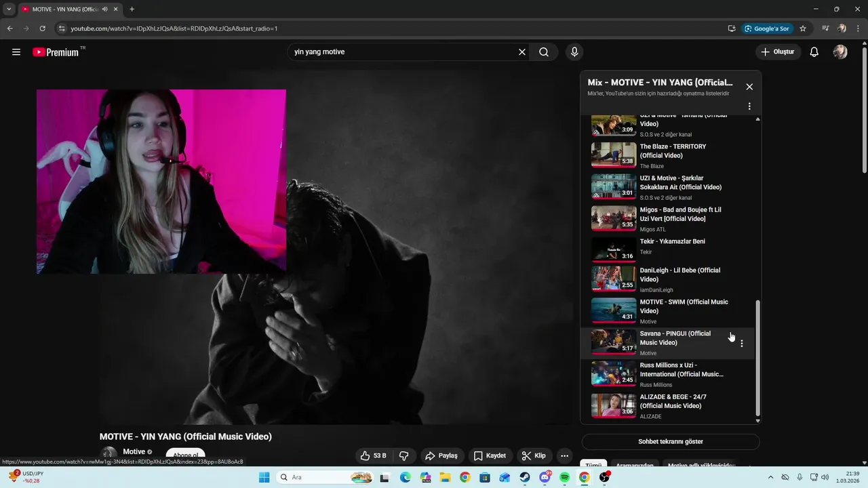Open the Oluştur create button

pos(778,52)
